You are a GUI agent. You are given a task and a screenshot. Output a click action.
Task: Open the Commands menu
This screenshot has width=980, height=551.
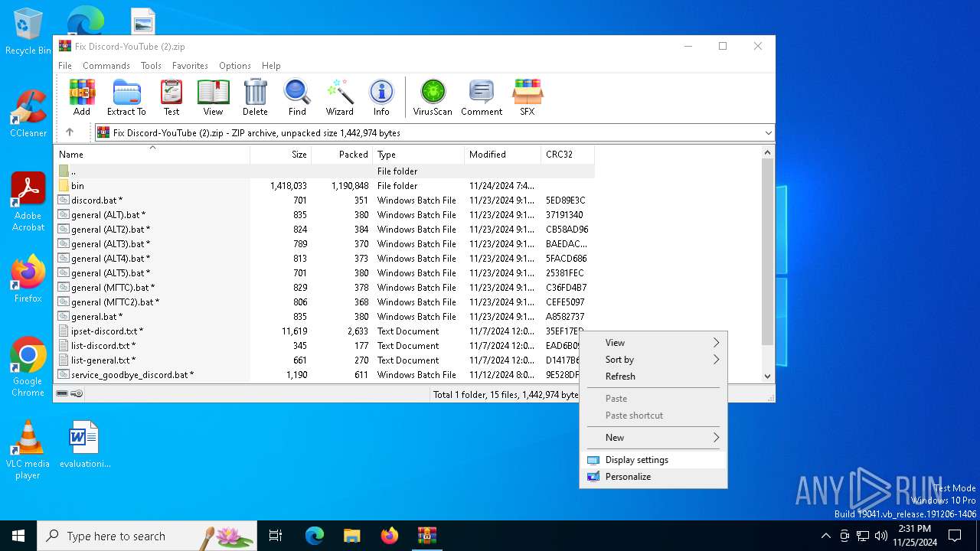point(106,66)
